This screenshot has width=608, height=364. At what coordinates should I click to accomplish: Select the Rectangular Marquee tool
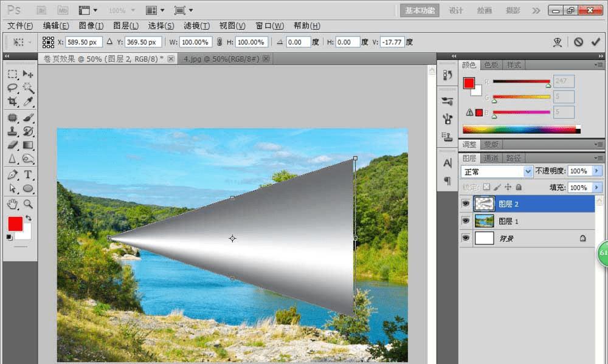point(12,74)
